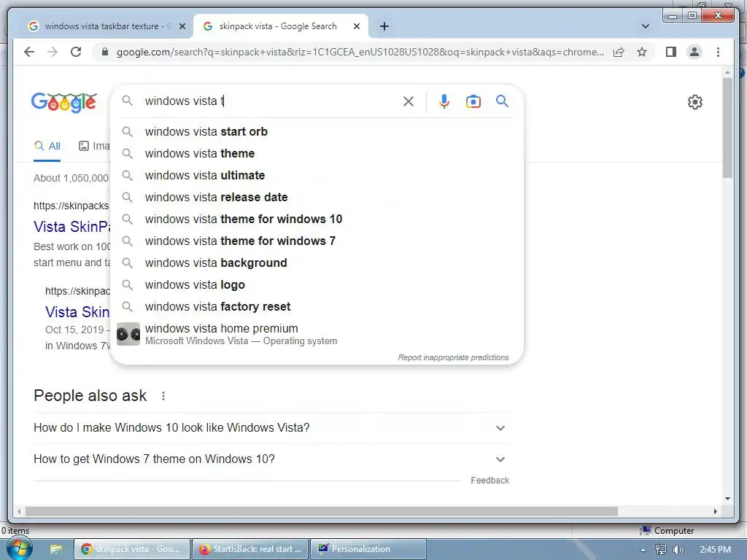Choose suggestion 'windows vista start orb'
The width and height of the screenshot is (747, 560).
coord(317,131)
